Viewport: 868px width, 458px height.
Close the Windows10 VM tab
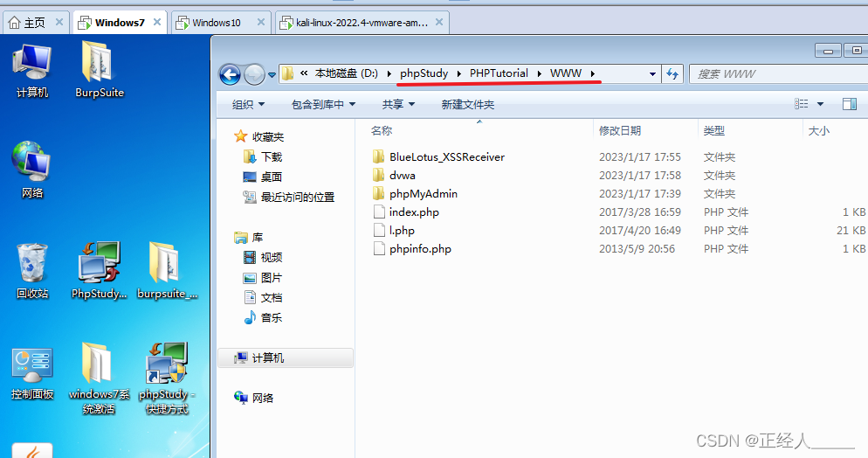coord(261,22)
